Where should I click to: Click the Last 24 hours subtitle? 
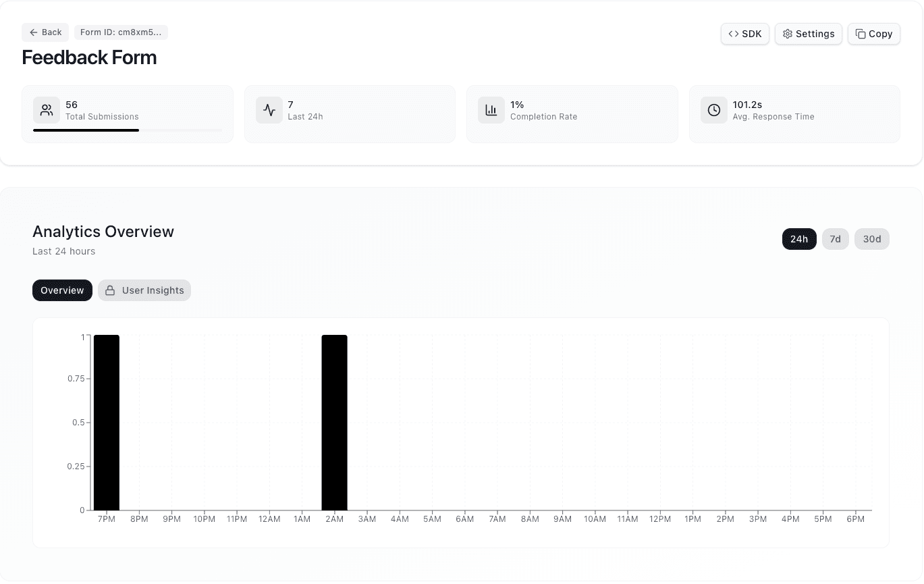(64, 251)
